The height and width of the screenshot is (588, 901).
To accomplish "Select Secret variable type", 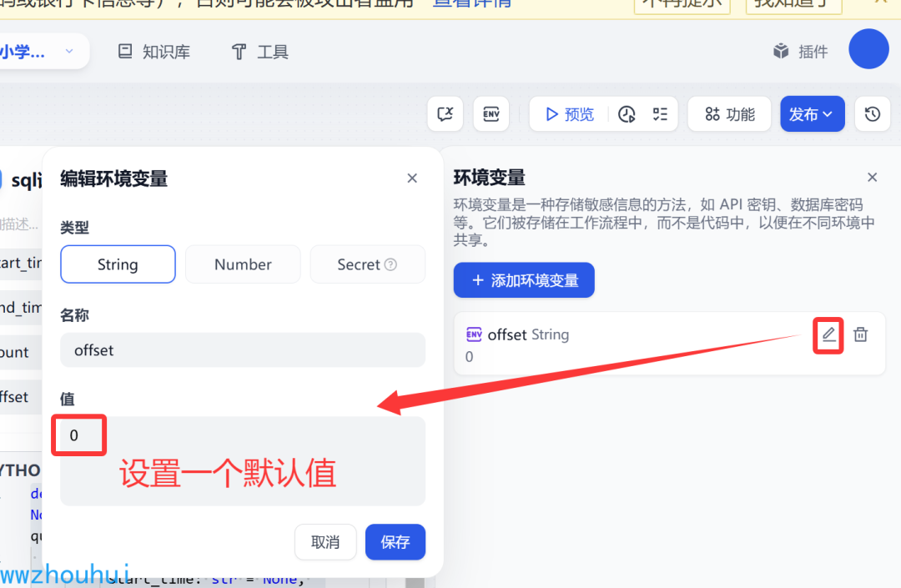I will pyautogui.click(x=367, y=264).
